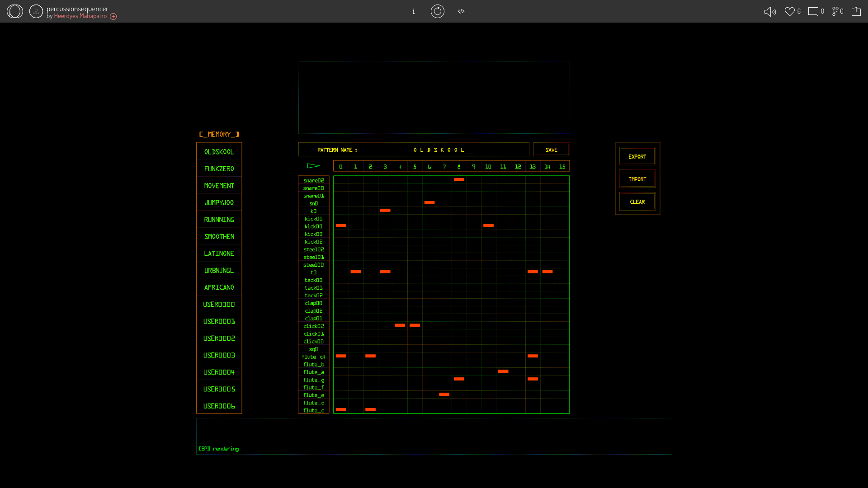Click step 0 column header
This screenshot has width=868, height=488.
pyautogui.click(x=341, y=166)
